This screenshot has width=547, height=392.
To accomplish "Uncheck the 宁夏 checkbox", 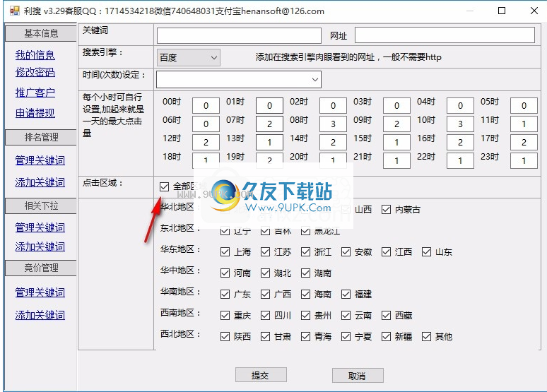I will pyautogui.click(x=346, y=336).
